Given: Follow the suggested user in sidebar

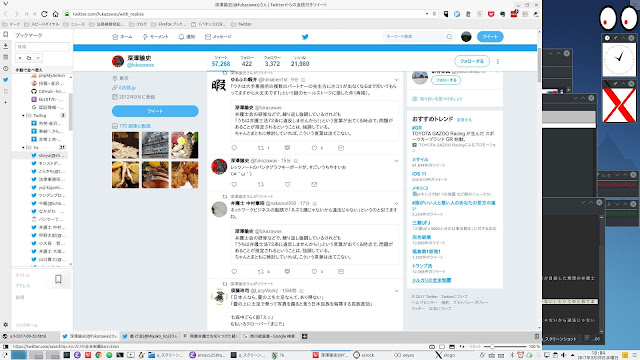Looking at the screenshot, I should 446,80.
